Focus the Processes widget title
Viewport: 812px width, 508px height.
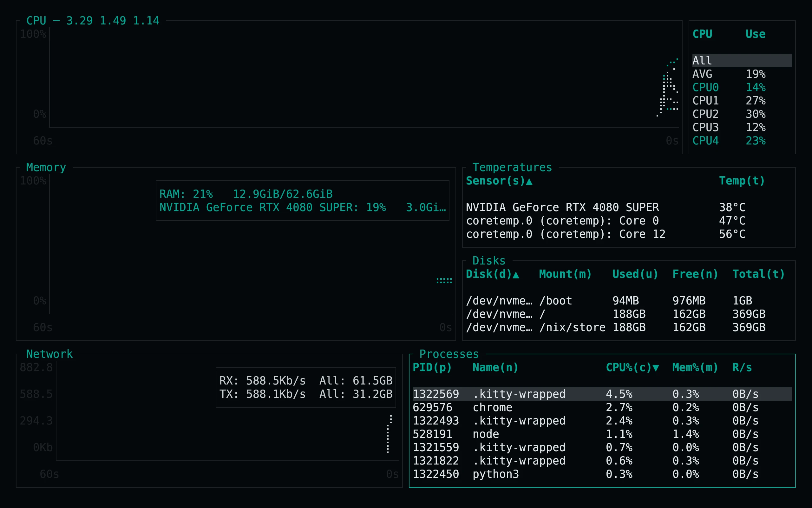(449, 354)
